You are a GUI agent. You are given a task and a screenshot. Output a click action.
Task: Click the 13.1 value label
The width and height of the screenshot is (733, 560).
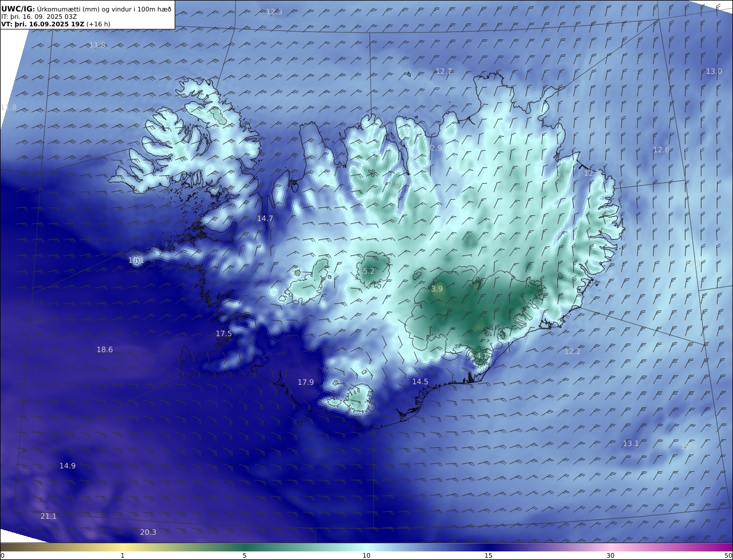click(630, 444)
